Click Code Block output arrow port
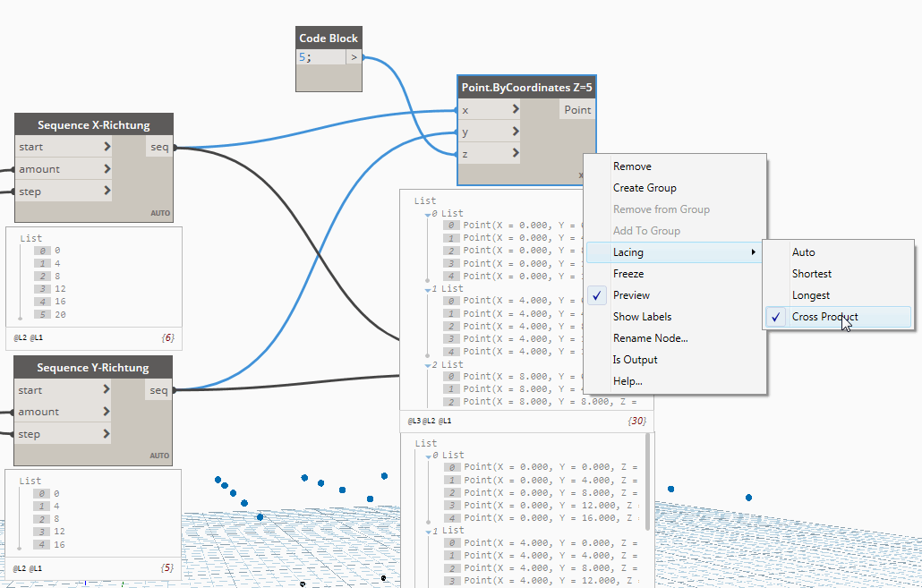 [354, 57]
